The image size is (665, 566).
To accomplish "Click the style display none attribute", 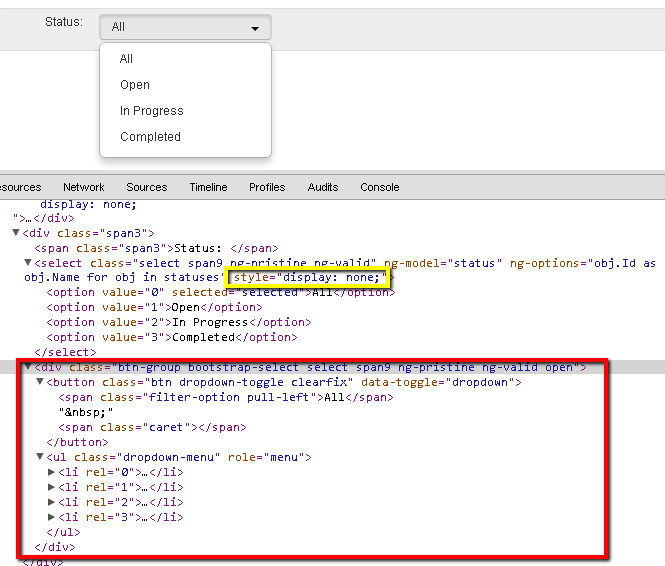I will pos(309,277).
